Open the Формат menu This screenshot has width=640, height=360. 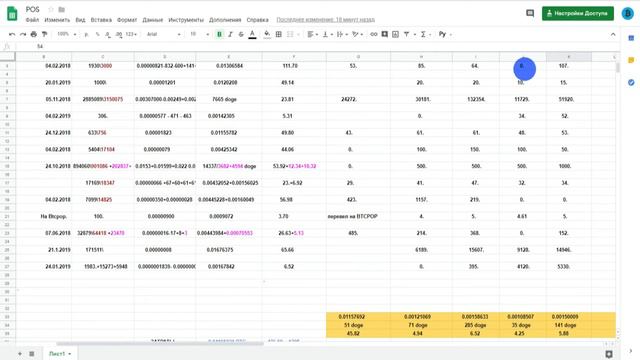click(127, 20)
